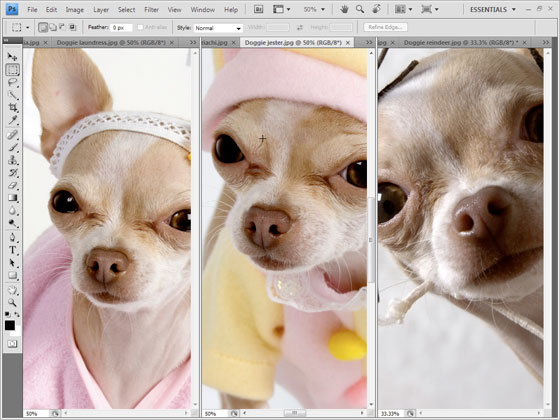Viewport: 560px width, 420px height.
Task: Select the Type tool
Action: click(x=12, y=250)
